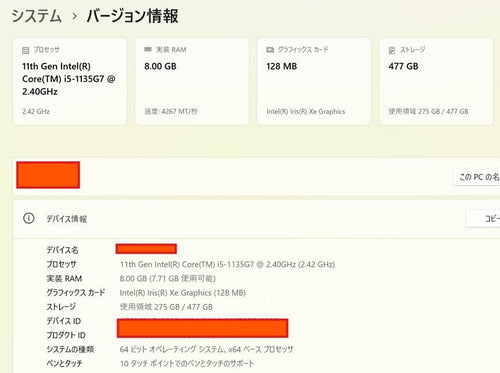Screen dimensions: 500x373
Task: Click the redacted PC name banner
Action: click(x=48, y=175)
